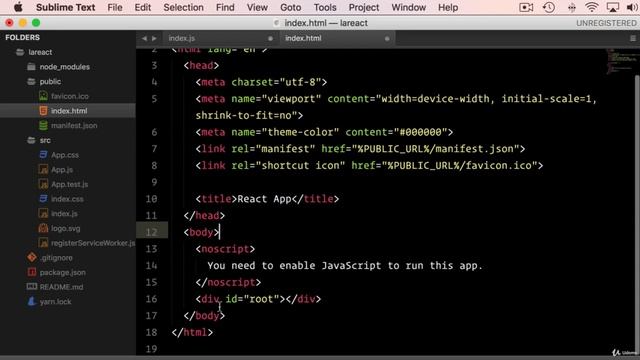Open the tab list dropdown menu

633,38
